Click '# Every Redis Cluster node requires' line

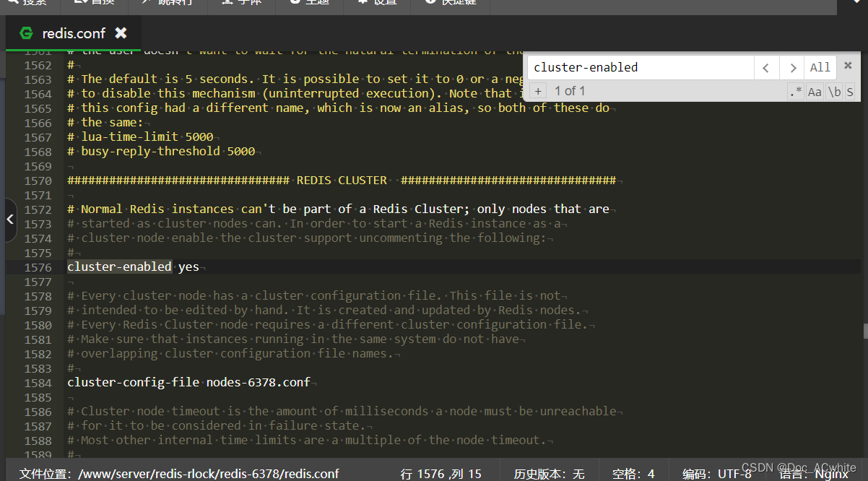coord(328,325)
